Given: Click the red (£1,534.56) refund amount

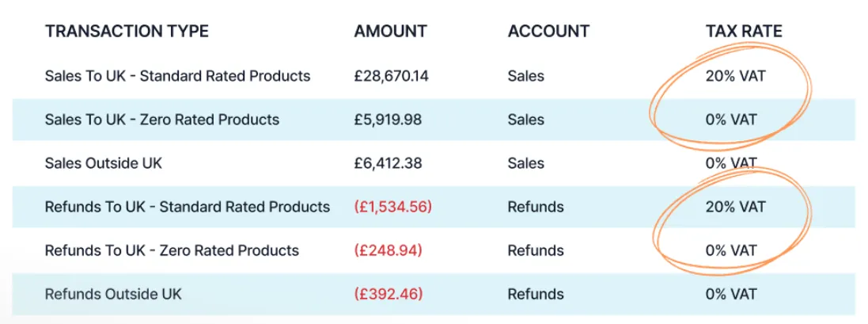Looking at the screenshot, I should [392, 207].
